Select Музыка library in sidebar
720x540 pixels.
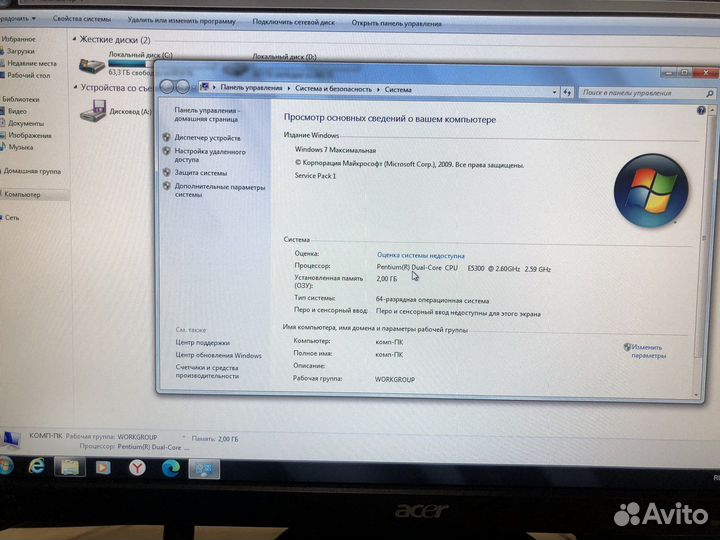21,147
